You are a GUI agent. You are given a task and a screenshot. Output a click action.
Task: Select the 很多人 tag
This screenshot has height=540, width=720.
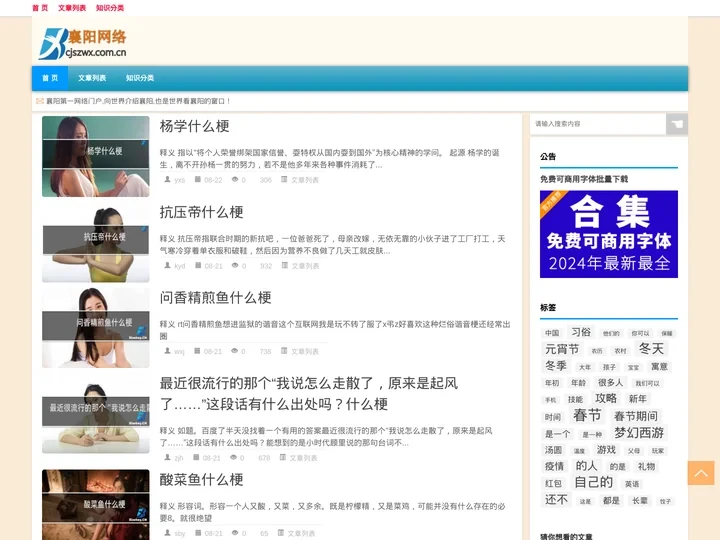point(610,382)
